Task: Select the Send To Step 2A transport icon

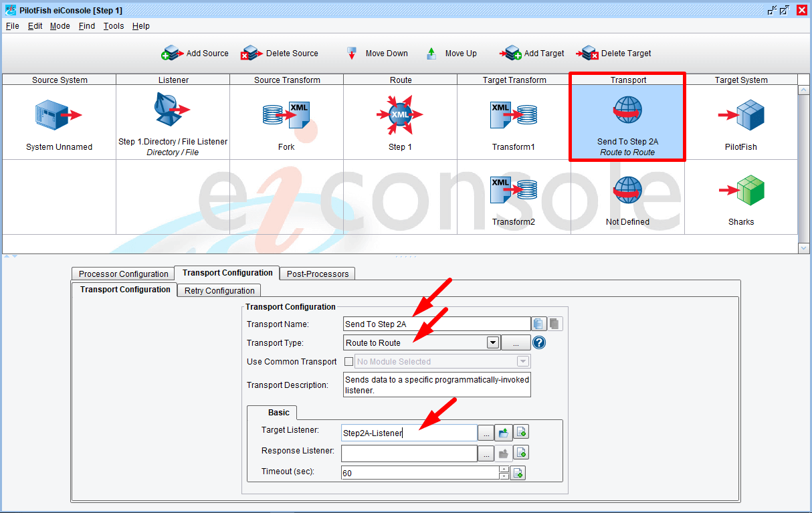Action: [x=627, y=110]
